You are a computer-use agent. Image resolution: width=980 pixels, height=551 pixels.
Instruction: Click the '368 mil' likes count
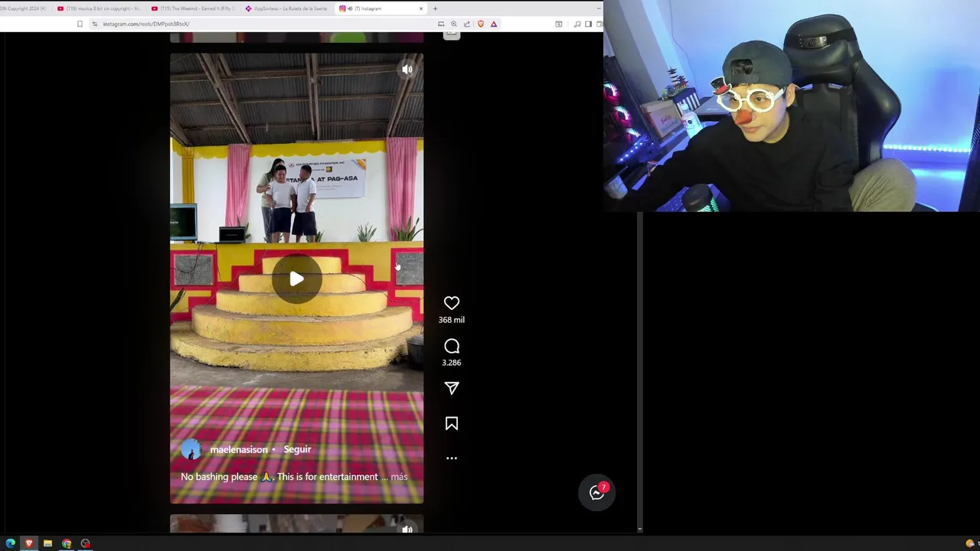pos(452,320)
